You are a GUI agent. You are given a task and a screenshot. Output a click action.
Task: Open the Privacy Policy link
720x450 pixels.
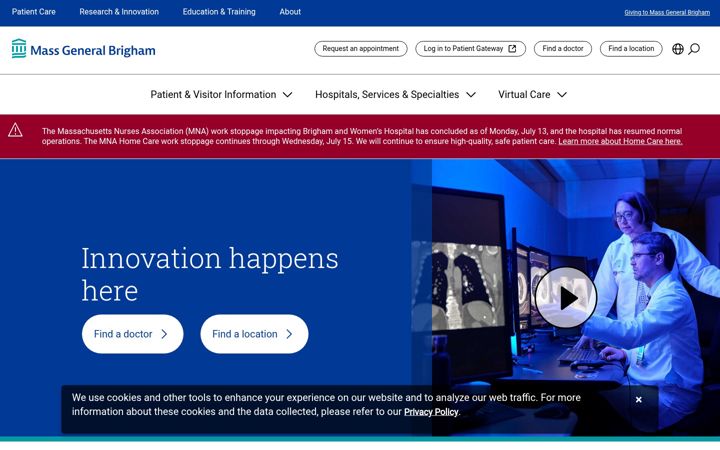[431, 412]
